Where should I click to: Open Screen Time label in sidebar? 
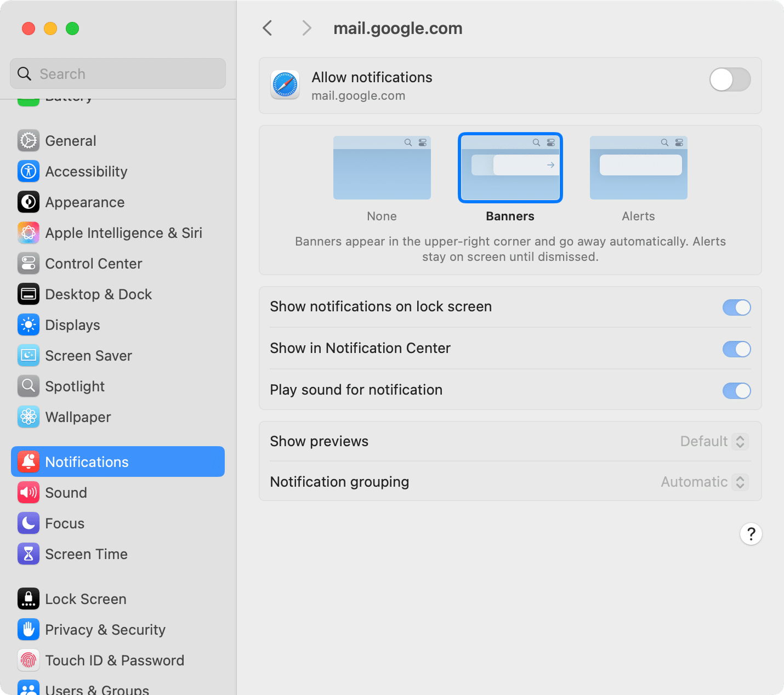pos(86,554)
